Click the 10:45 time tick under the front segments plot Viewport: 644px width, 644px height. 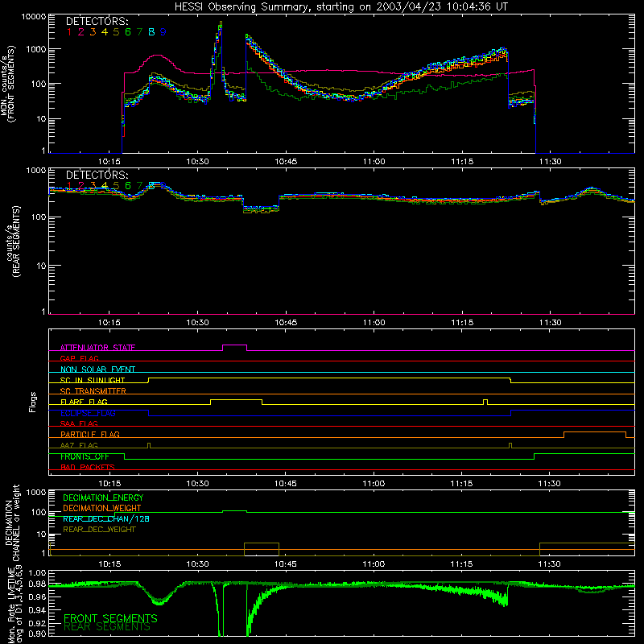tap(286, 162)
